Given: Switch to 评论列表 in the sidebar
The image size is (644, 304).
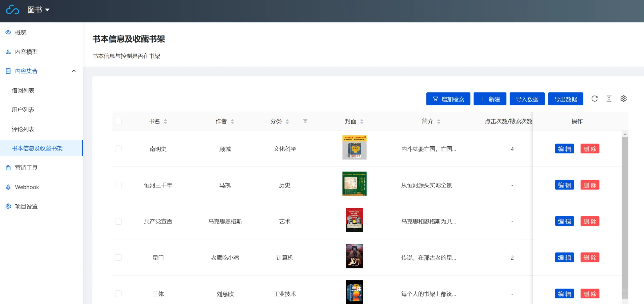Looking at the screenshot, I should tap(23, 129).
